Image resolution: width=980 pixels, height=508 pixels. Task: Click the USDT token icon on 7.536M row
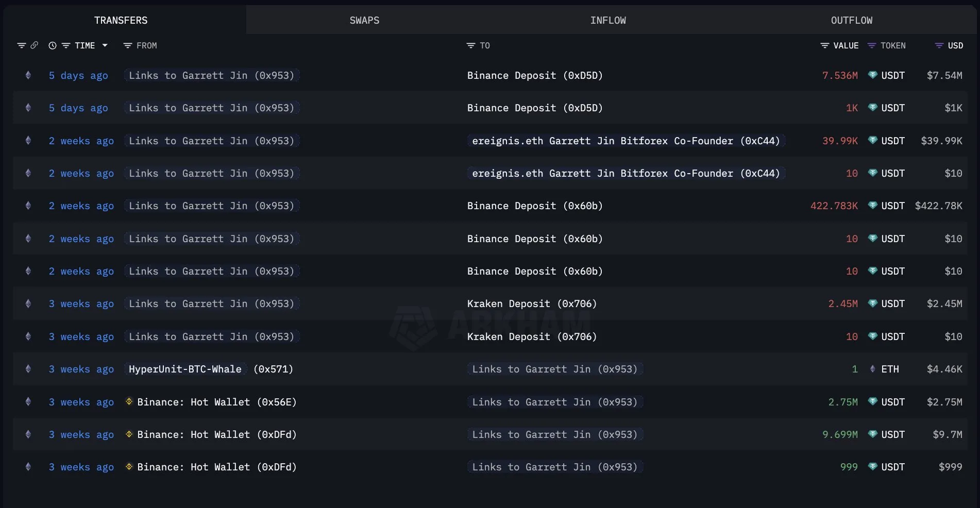pos(872,75)
